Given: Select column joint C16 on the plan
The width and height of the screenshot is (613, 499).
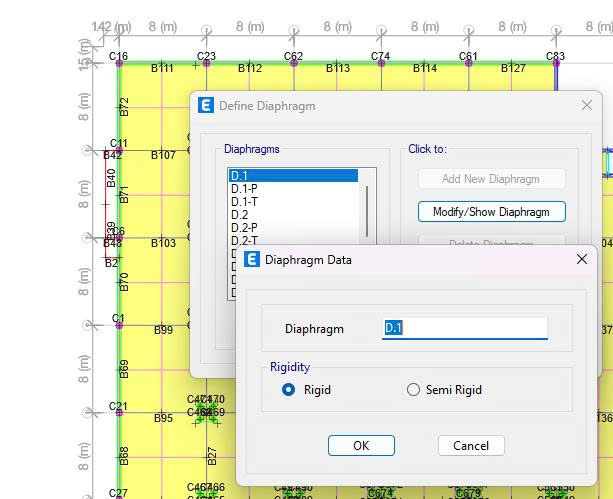Looking at the screenshot, I should click(x=119, y=63).
